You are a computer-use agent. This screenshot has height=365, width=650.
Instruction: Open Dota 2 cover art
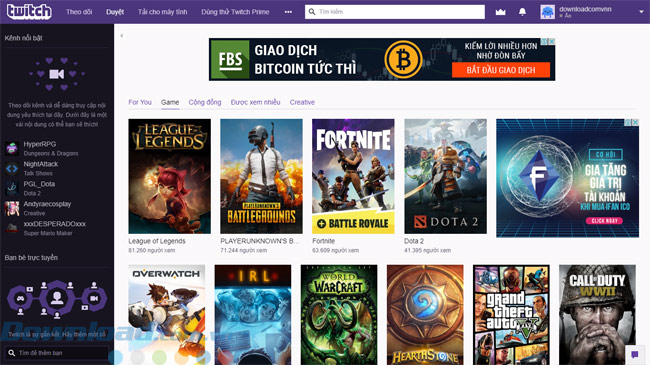click(x=445, y=176)
